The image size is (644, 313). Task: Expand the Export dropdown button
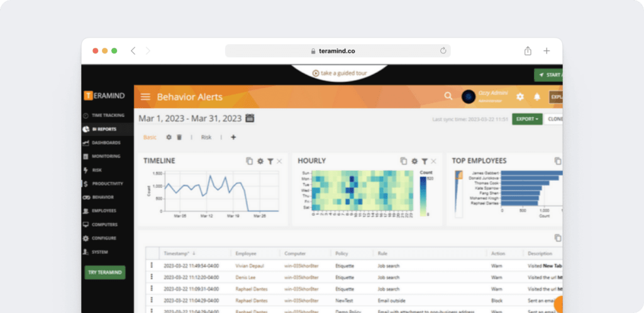coord(526,119)
